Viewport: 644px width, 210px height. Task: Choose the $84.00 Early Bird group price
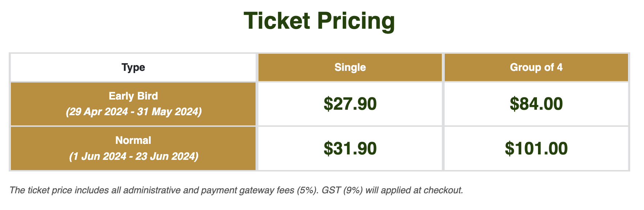click(536, 104)
